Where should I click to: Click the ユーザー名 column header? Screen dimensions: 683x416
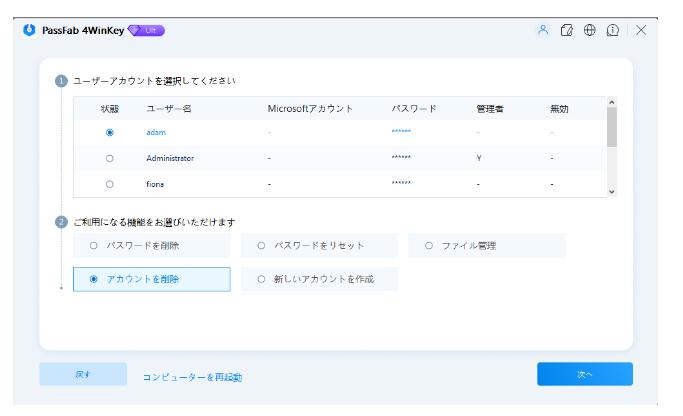pos(169,108)
